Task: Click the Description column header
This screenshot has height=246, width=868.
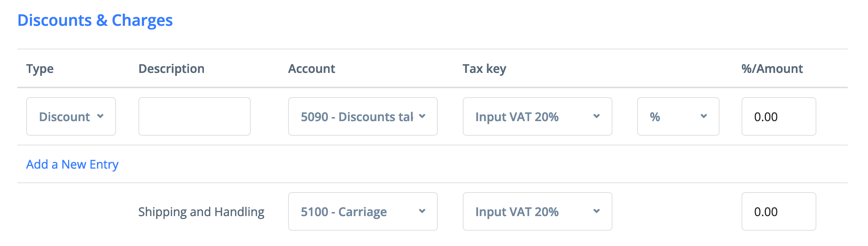Action: click(x=171, y=69)
